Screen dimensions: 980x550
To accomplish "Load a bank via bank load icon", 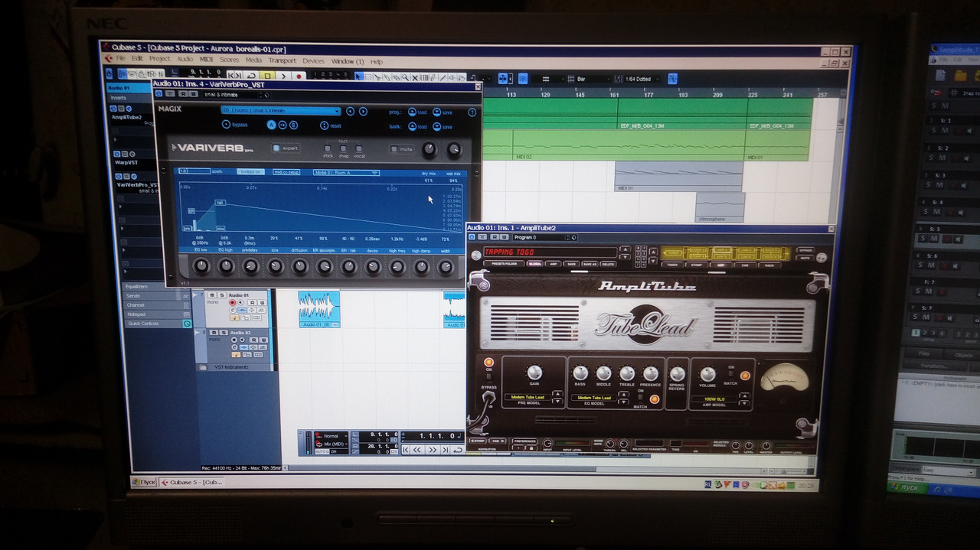I will pos(412,127).
